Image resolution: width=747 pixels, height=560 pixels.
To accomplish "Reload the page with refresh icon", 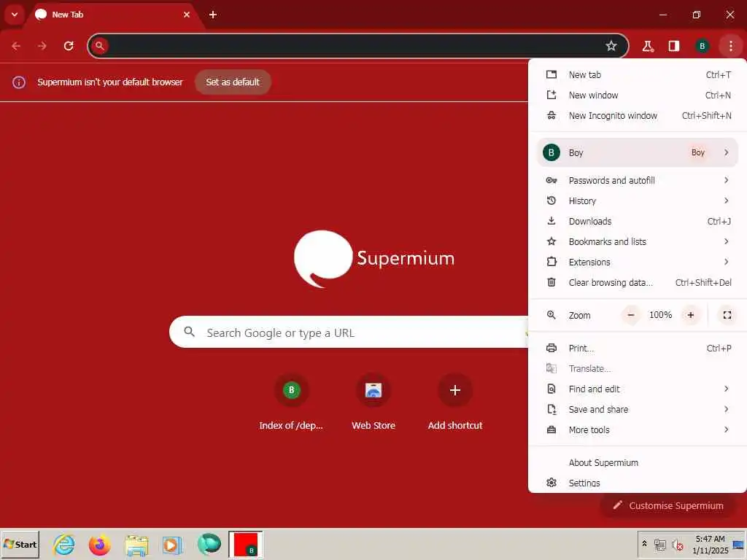I will coord(69,46).
